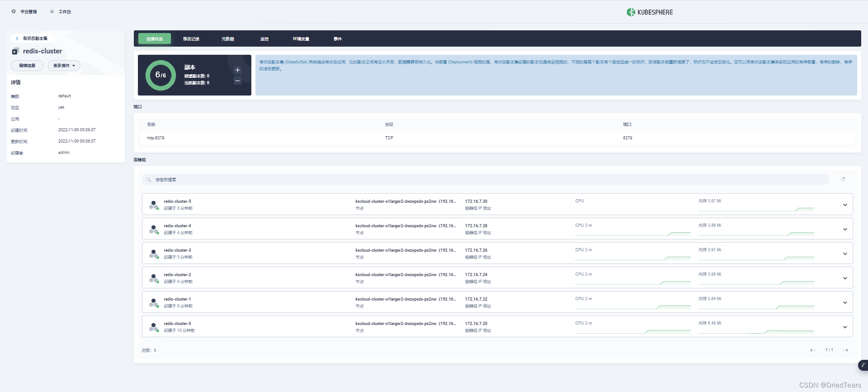Click TCP protocol cell
Image resolution: width=868 pixels, height=392 pixels.
(x=389, y=138)
